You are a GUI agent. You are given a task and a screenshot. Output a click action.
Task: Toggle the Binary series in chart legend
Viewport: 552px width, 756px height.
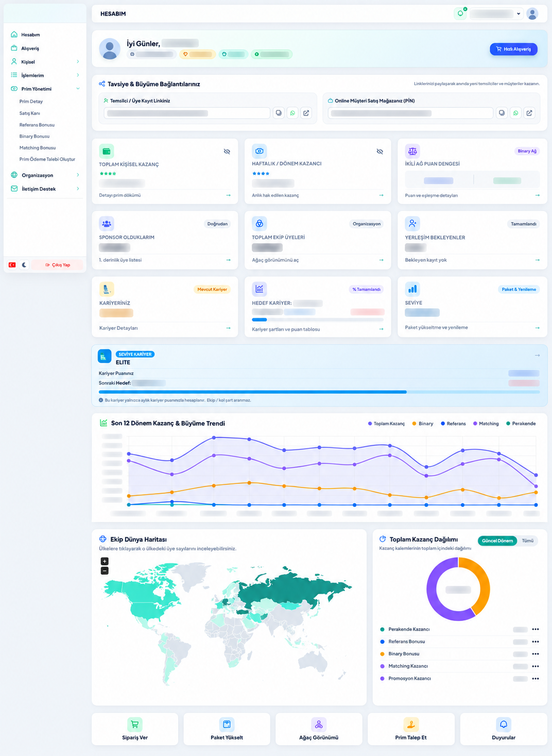coord(423,424)
